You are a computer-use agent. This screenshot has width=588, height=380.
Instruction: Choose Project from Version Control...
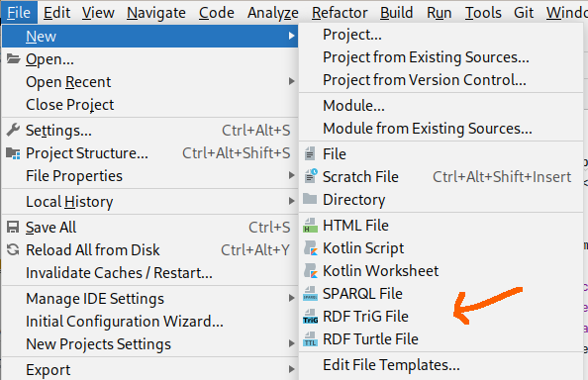441,80
